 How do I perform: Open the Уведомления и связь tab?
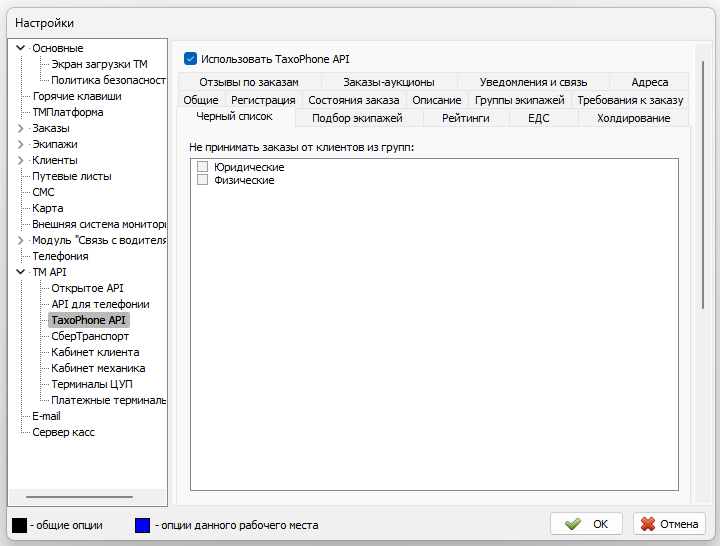pyautogui.click(x=533, y=82)
